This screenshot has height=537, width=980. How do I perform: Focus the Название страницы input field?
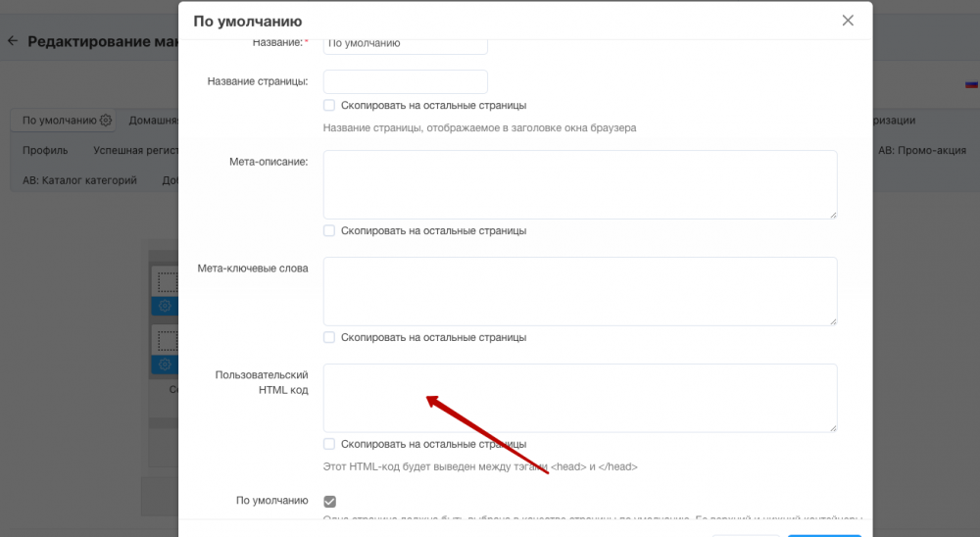coord(406,82)
